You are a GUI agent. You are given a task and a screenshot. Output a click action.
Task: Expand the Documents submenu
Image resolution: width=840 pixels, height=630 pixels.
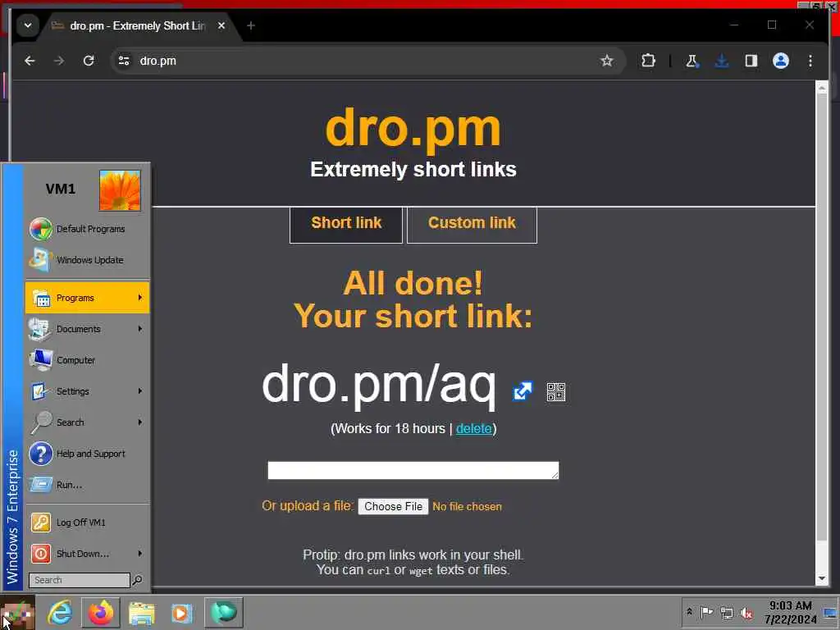pos(87,328)
